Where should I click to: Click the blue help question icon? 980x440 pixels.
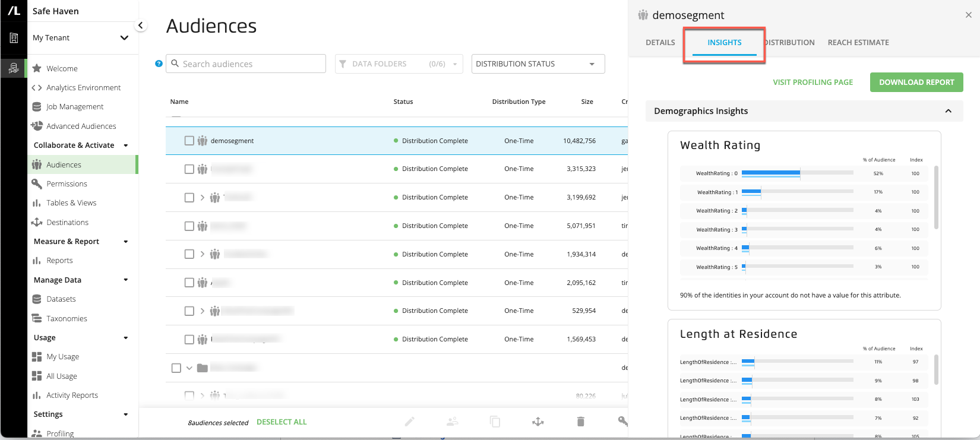pos(159,64)
